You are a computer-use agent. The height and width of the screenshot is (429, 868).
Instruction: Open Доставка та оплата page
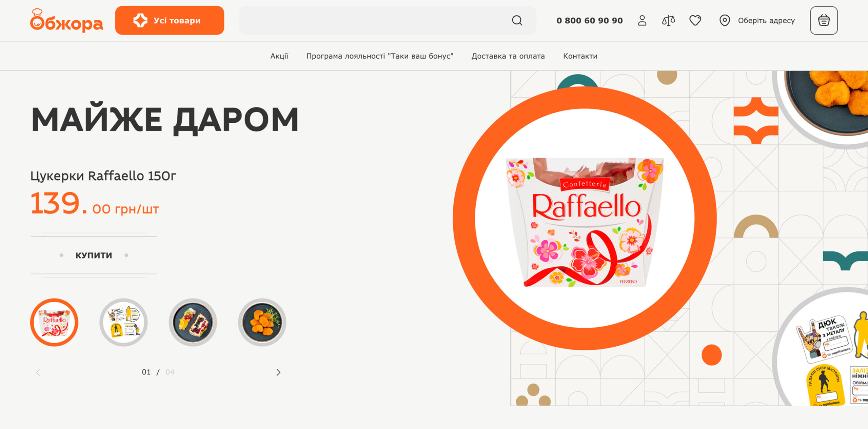point(508,56)
